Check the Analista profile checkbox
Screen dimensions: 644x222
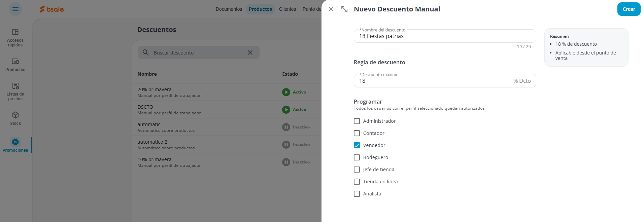coord(357,194)
